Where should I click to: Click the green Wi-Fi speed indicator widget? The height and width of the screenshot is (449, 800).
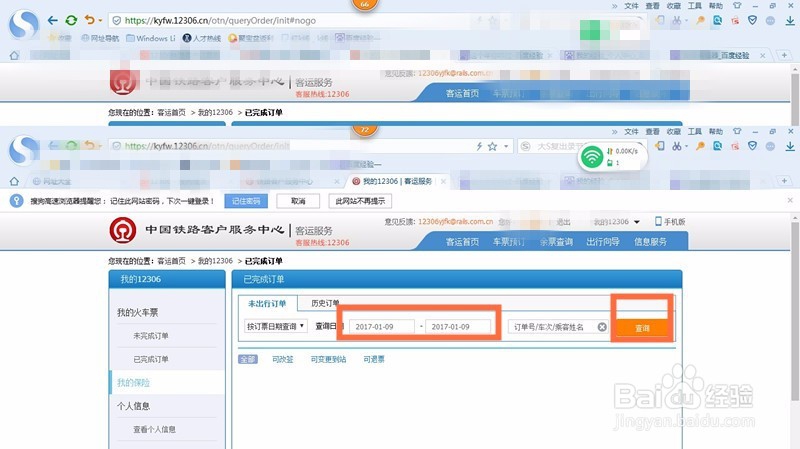point(612,157)
